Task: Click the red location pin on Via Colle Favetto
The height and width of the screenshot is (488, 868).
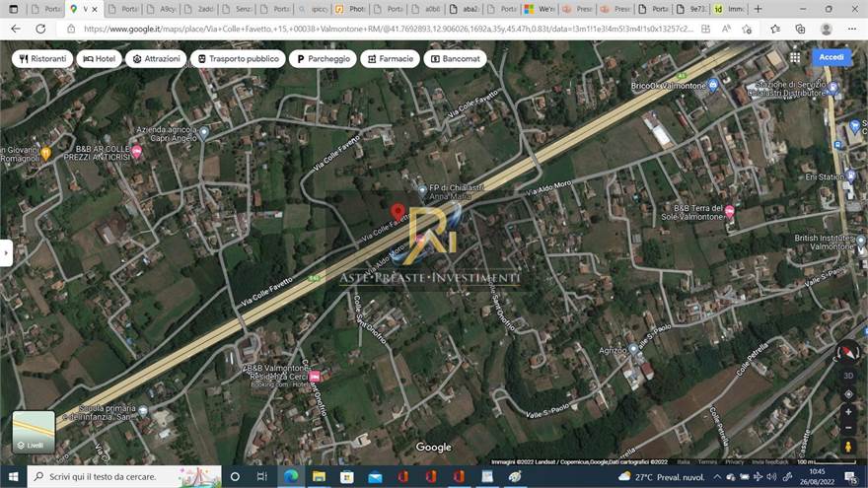Action: pos(398,212)
